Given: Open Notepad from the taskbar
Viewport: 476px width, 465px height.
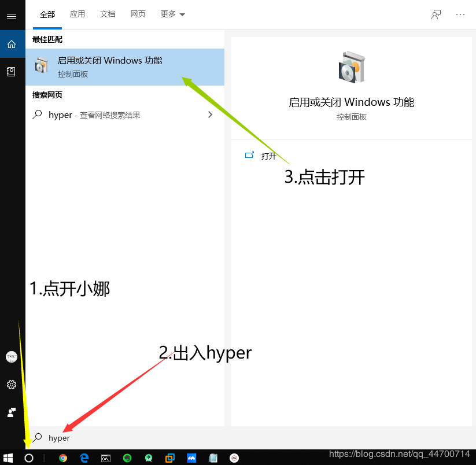Looking at the screenshot, I should click(212, 457).
